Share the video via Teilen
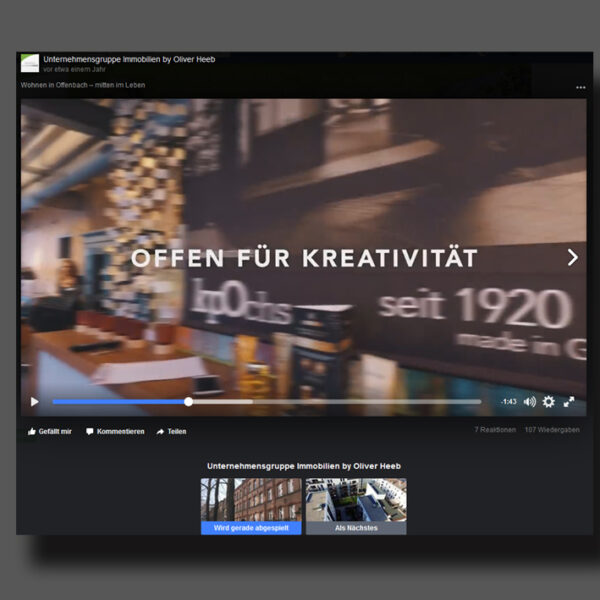Viewport: 600px width, 600px height. click(171, 432)
